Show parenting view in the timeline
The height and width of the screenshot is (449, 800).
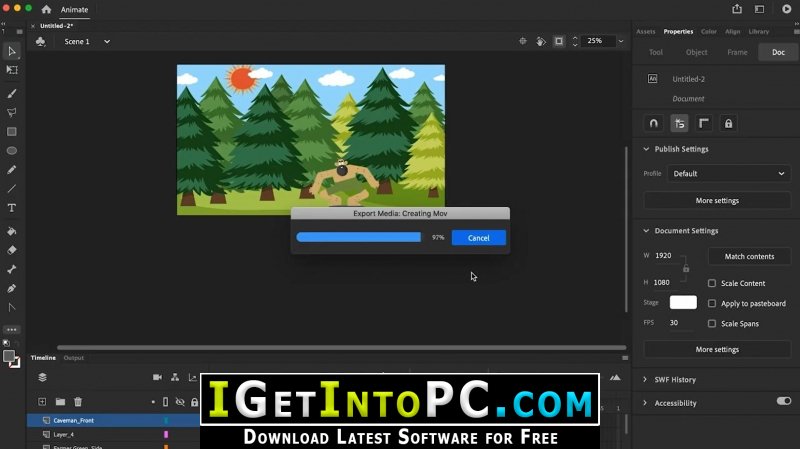coord(175,377)
